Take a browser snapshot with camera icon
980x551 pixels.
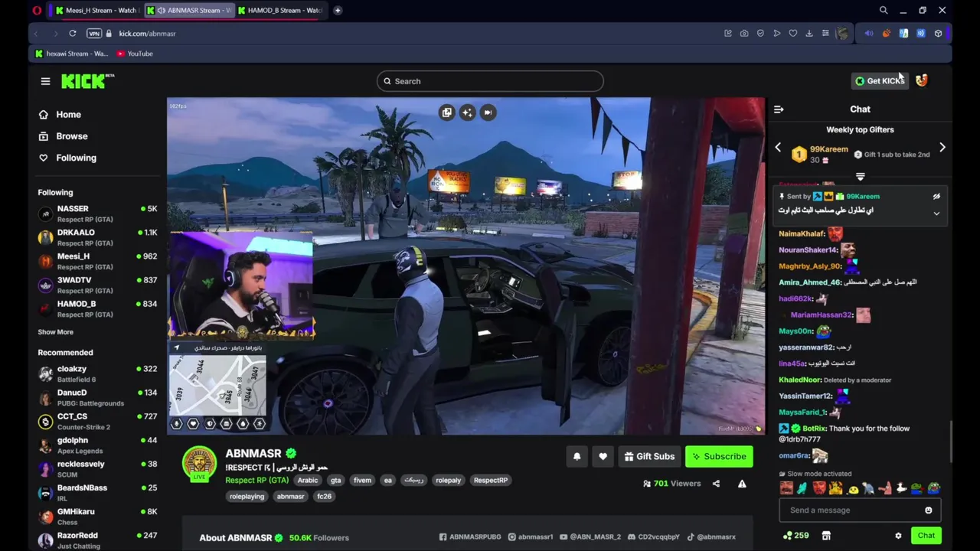coord(744,34)
